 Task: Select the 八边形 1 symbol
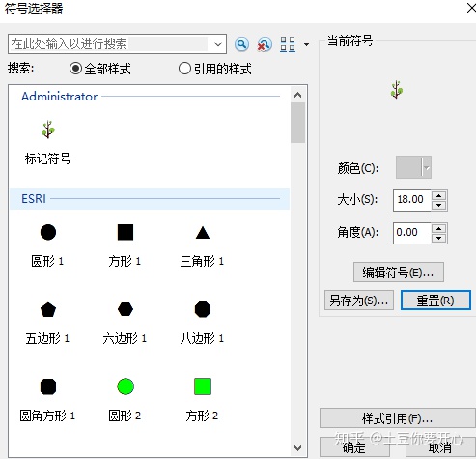[203, 309]
